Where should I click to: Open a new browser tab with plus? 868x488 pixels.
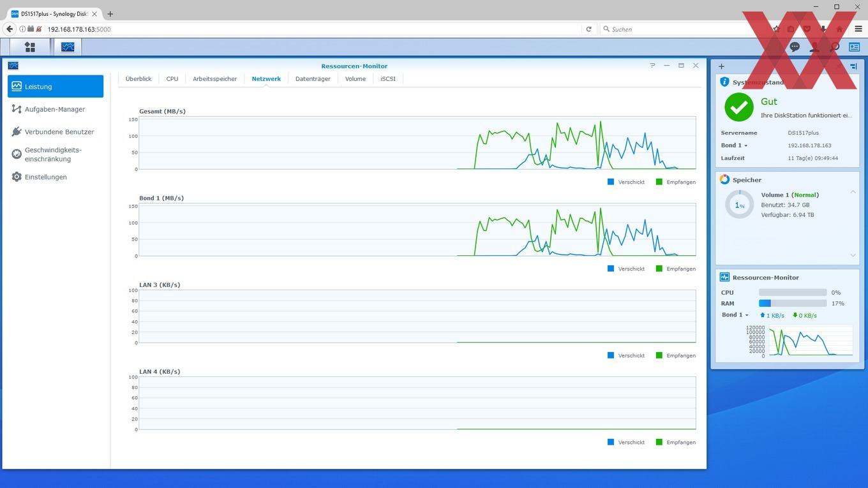pos(110,13)
